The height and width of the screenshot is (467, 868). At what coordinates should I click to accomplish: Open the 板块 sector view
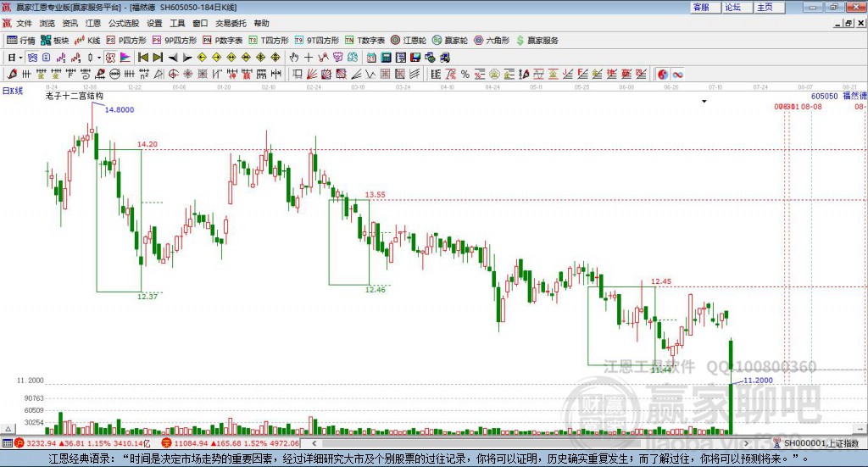pyautogui.click(x=54, y=41)
